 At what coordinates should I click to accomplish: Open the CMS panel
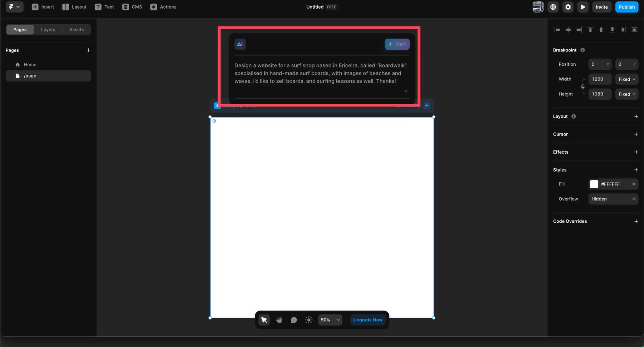tap(132, 7)
